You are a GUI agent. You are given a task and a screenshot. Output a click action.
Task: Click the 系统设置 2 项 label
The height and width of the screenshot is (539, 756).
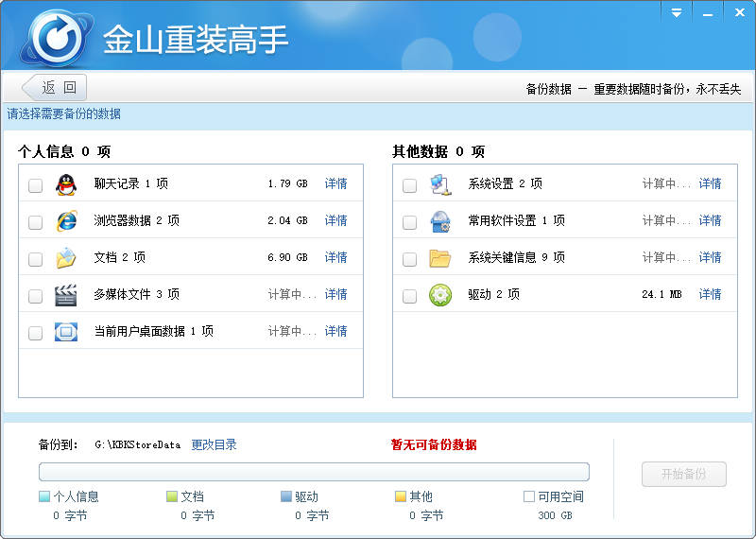[506, 183]
